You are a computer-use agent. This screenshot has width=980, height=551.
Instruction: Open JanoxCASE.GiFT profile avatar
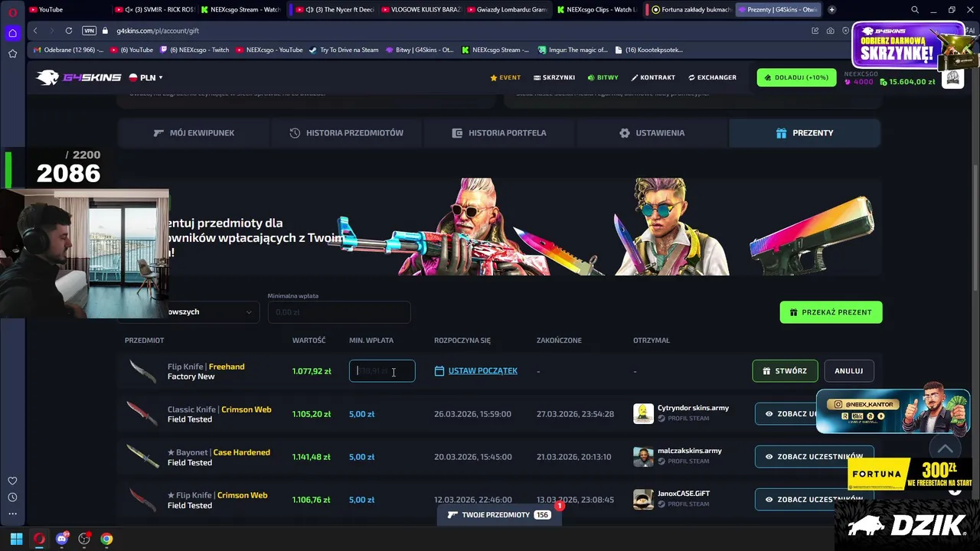[643, 500]
